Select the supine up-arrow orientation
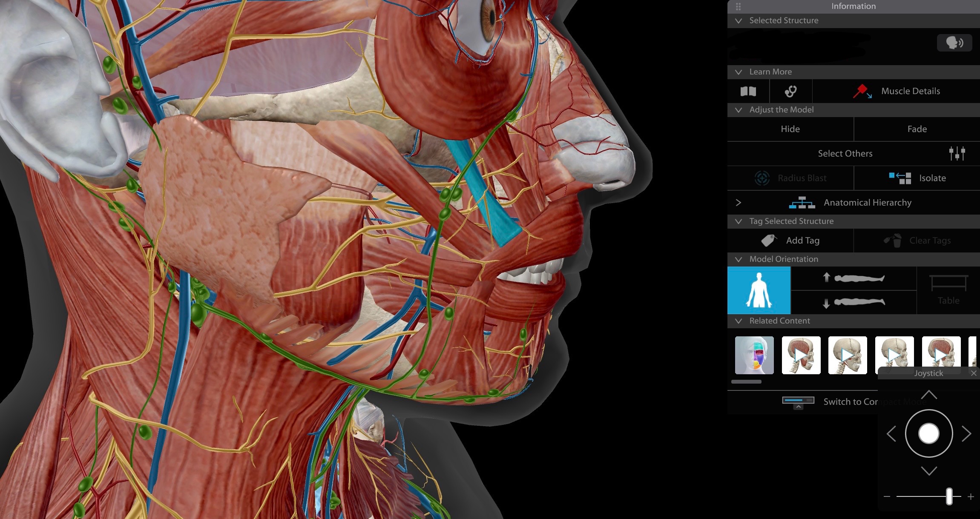Screen dimensions: 980x519 pos(854,278)
